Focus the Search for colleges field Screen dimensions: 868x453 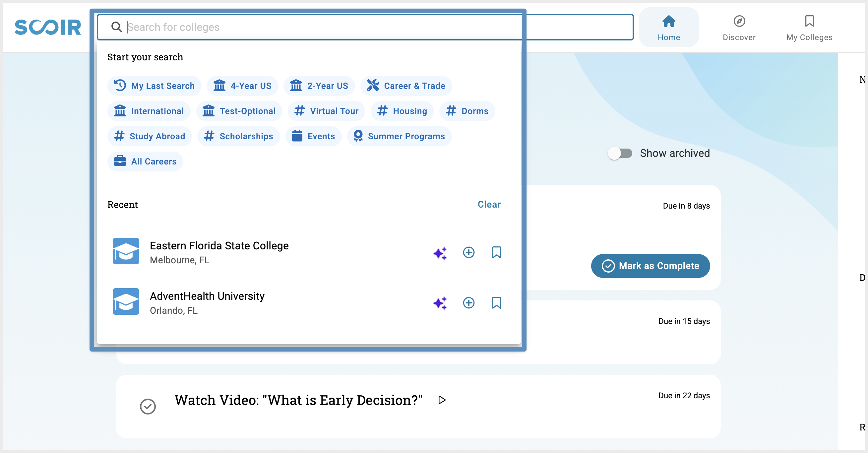click(x=365, y=27)
